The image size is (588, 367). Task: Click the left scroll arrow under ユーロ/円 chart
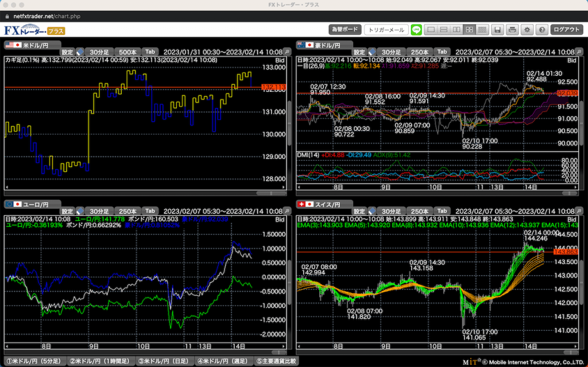click(7, 346)
